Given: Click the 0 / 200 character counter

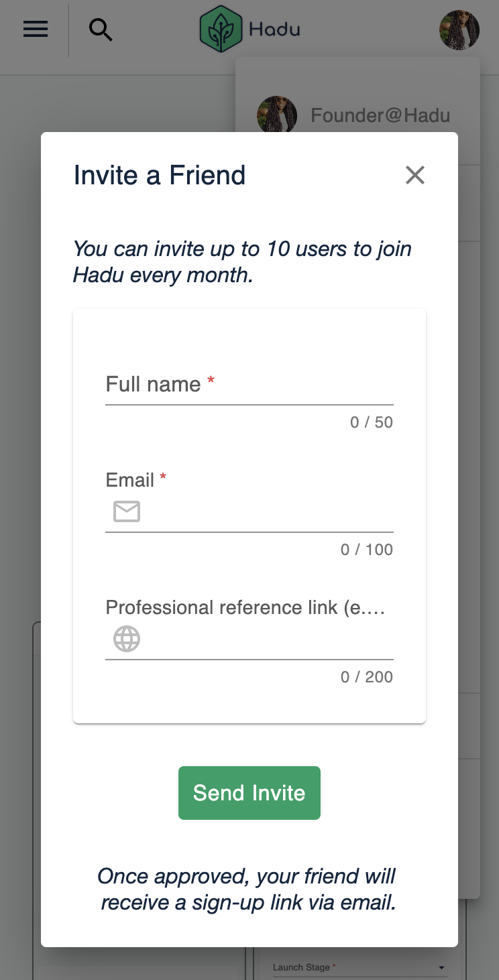Looking at the screenshot, I should click(367, 677).
